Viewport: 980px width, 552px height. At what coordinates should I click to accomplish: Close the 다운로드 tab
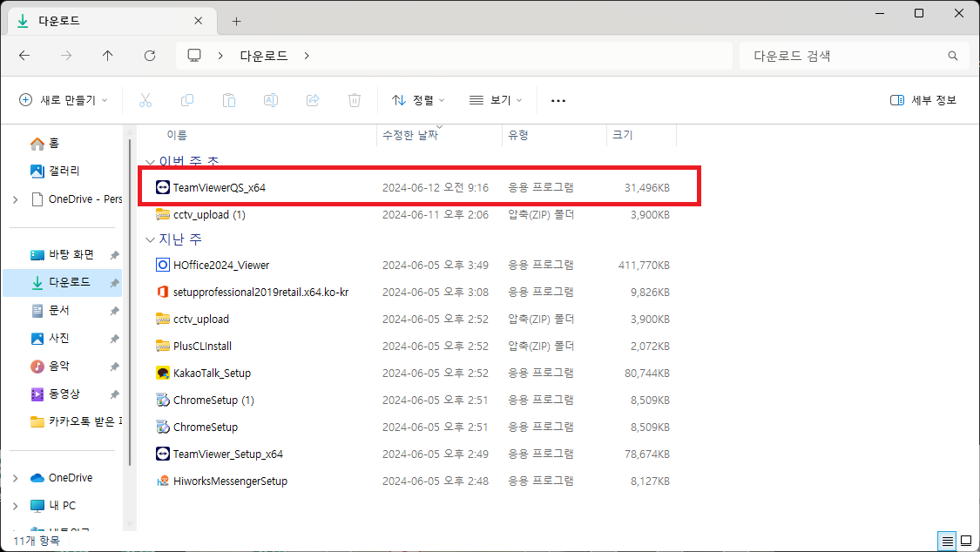tap(198, 21)
